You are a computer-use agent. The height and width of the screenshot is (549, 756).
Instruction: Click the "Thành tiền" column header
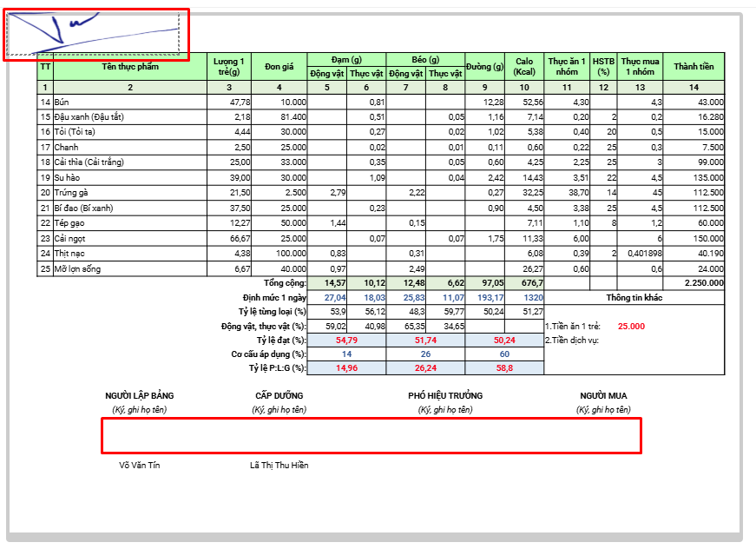[x=694, y=67]
